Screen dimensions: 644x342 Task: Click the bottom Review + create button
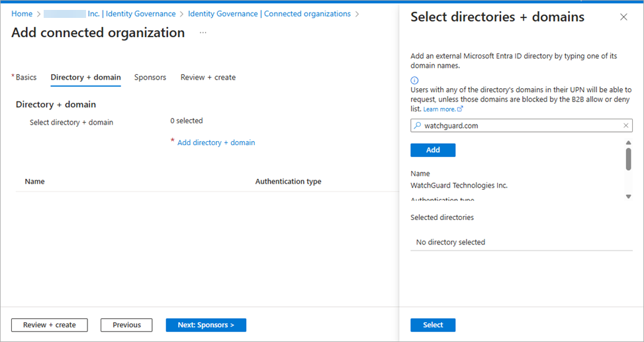50,325
